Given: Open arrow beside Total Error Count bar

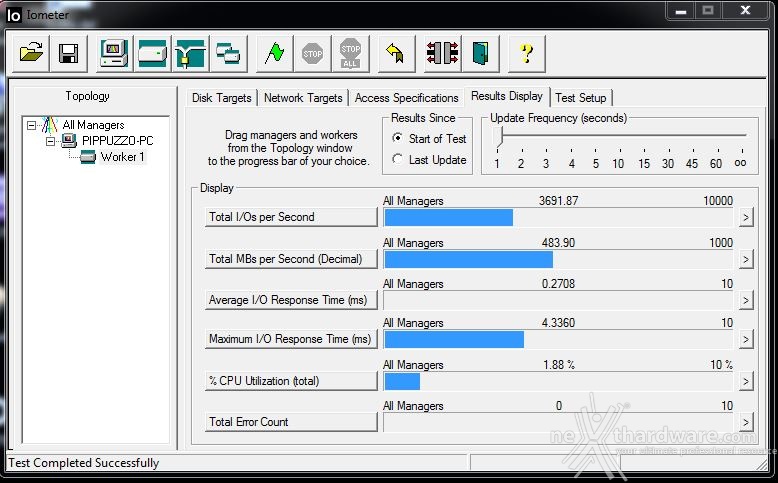Looking at the screenshot, I should tap(746, 422).
